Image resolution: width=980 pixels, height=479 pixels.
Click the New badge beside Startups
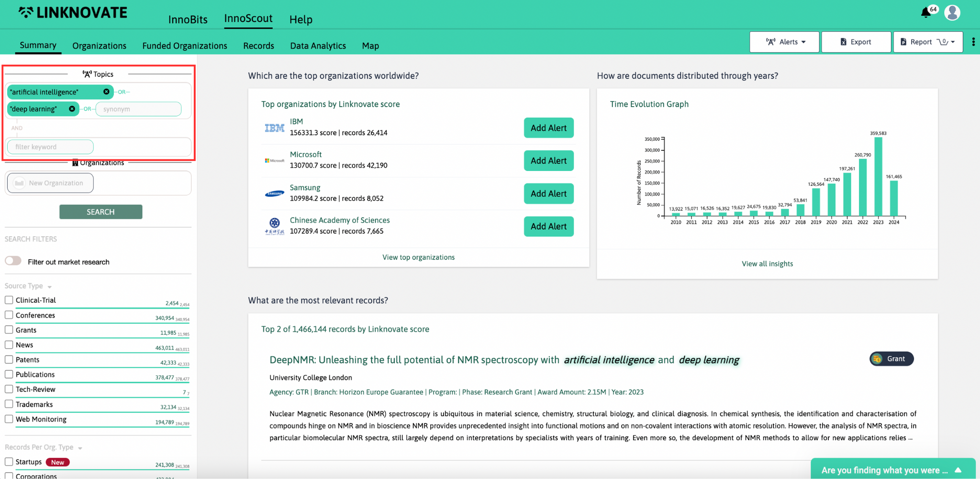pos(58,462)
